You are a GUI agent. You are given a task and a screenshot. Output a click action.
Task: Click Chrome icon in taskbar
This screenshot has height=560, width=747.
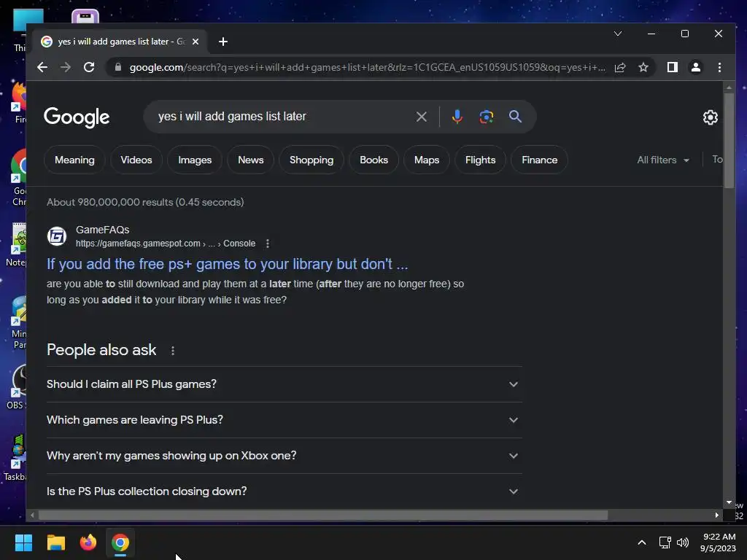[120, 542]
